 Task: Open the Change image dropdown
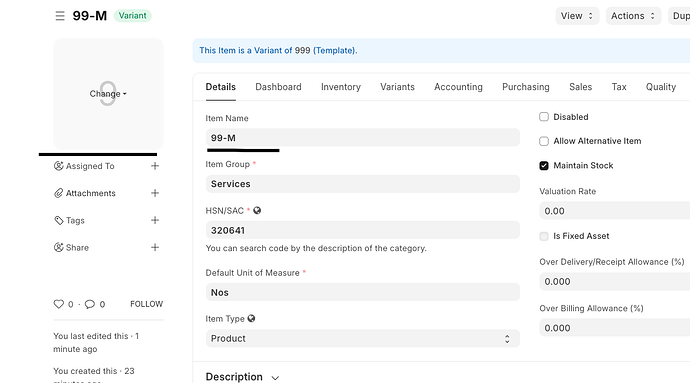pyautogui.click(x=108, y=94)
